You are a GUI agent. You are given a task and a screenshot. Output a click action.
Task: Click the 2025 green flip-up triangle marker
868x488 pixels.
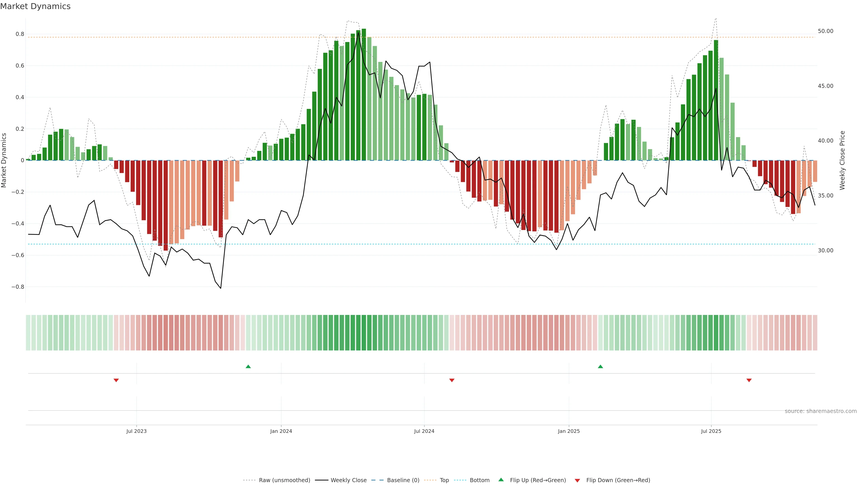(600, 366)
